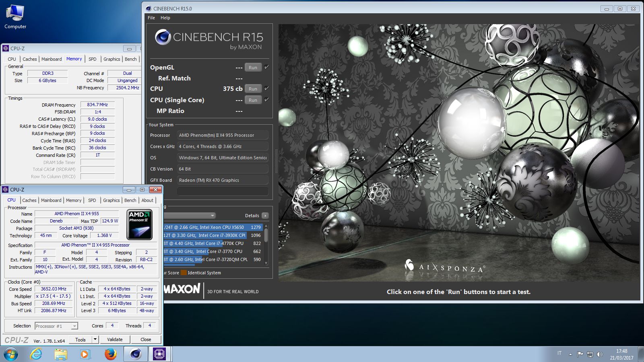Click the MAXON logo at the bottom
The image size is (644, 362).
pos(182,289)
